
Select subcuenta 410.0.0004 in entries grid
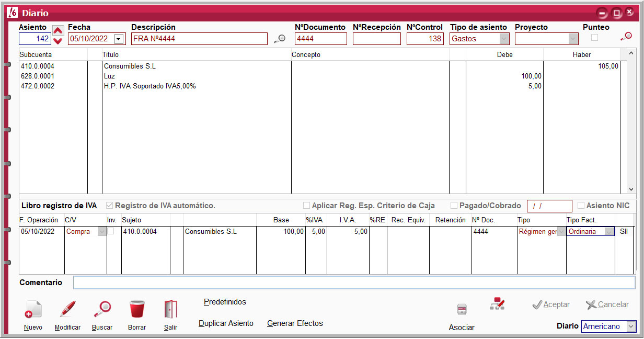[38, 66]
